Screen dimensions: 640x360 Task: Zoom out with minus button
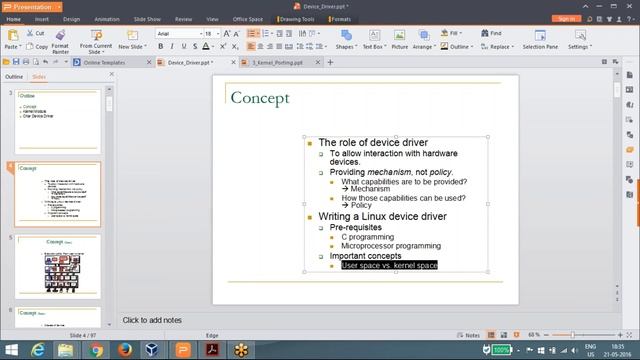click(x=546, y=335)
